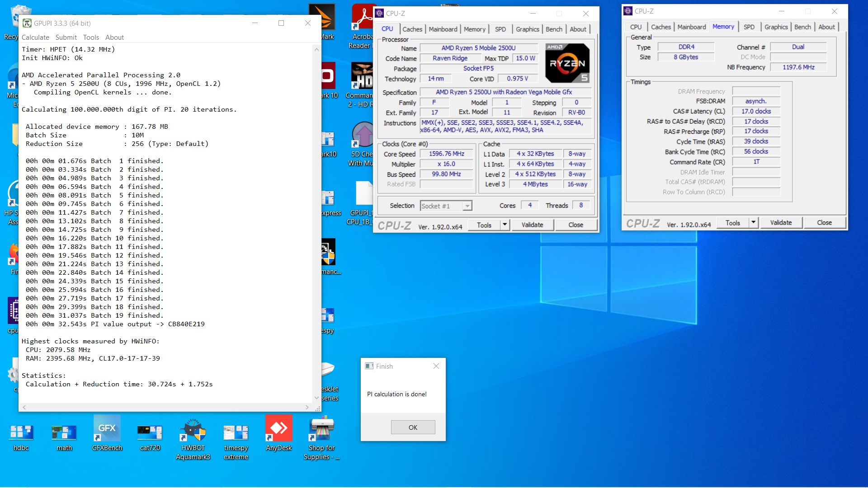Click Close button in left CPU-Z
868x488 pixels.
tap(576, 225)
